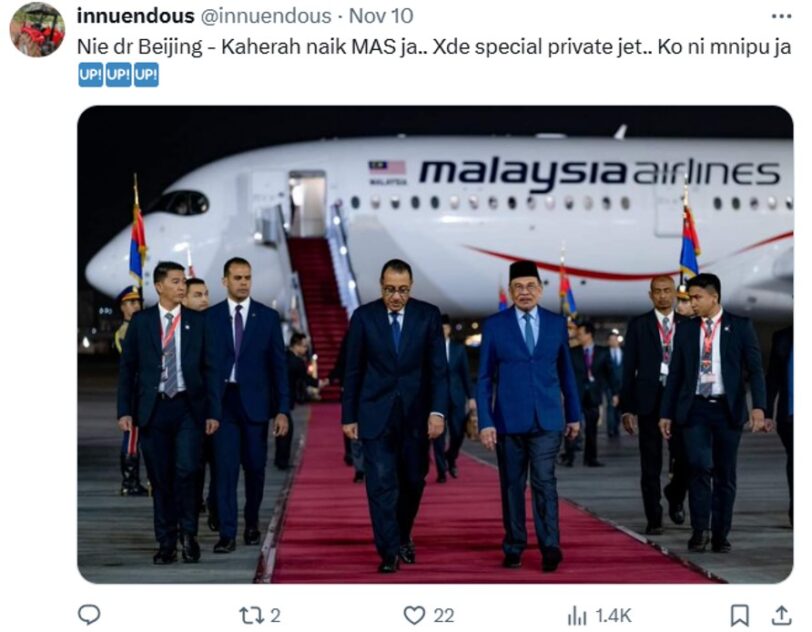Open the reply speech bubble icon

pyautogui.click(x=89, y=615)
